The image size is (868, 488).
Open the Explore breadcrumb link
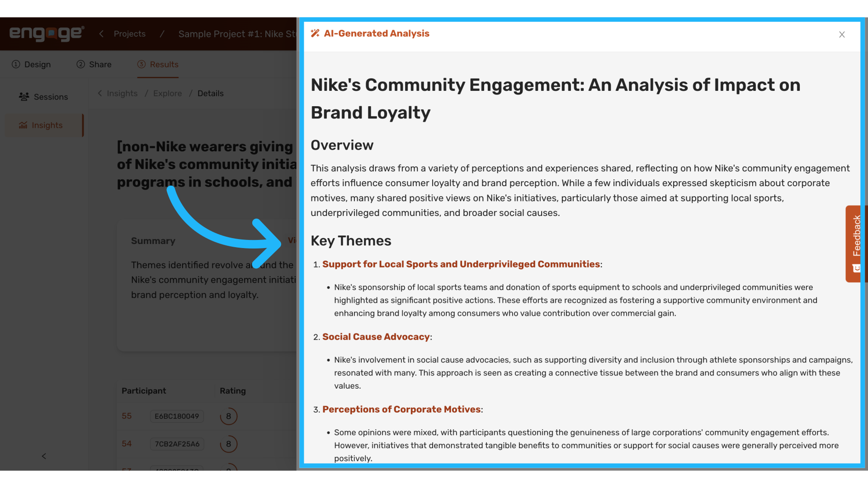pos(167,94)
